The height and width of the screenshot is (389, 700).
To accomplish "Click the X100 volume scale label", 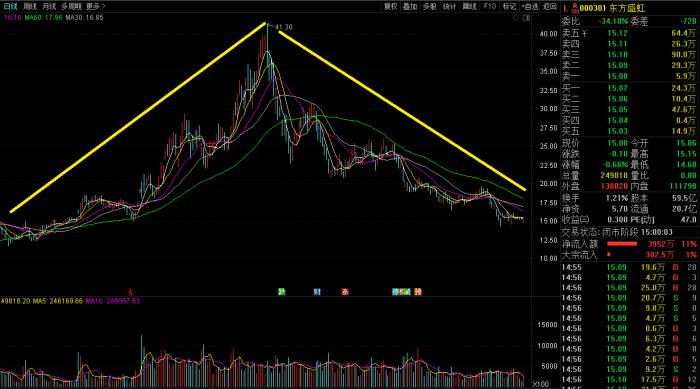I will (x=541, y=384).
